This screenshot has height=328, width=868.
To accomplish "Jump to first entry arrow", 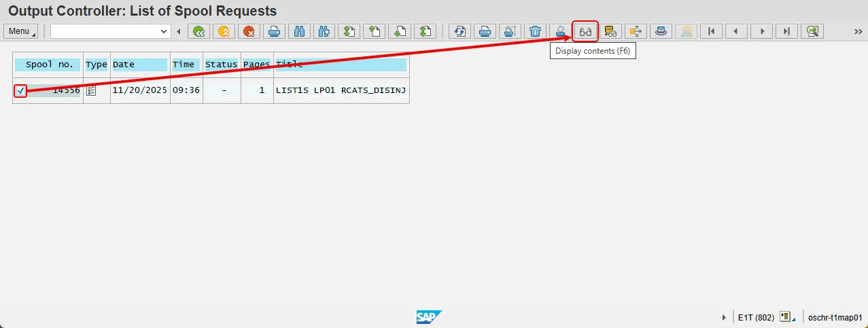I will tap(711, 31).
